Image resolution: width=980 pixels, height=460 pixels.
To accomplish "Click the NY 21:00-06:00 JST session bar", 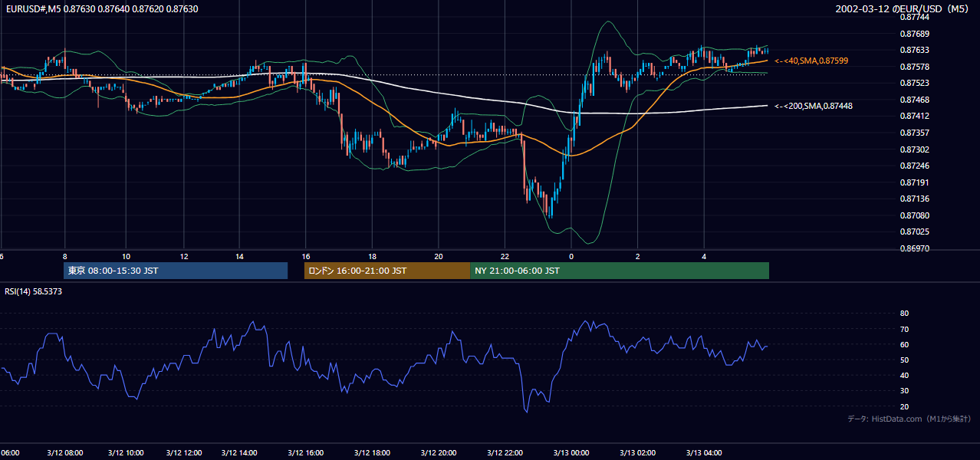I will (x=620, y=271).
